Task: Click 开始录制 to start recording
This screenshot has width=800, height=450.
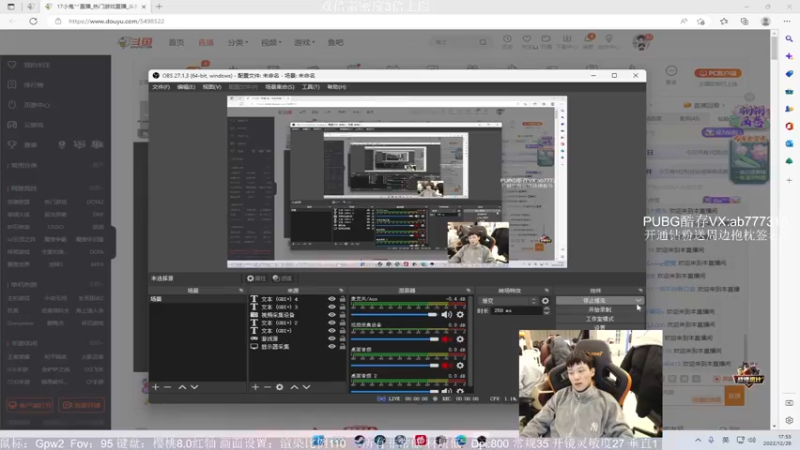Action: coord(599,310)
